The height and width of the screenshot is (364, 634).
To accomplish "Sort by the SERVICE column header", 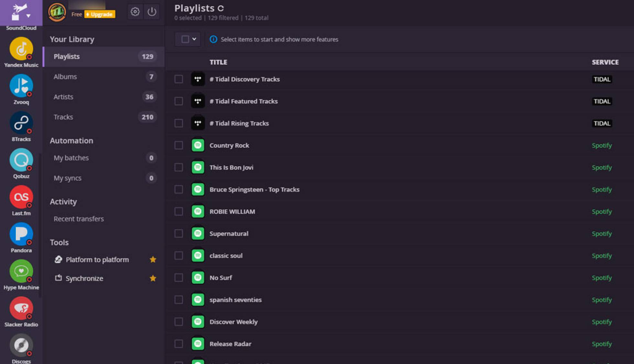I will coord(605,62).
